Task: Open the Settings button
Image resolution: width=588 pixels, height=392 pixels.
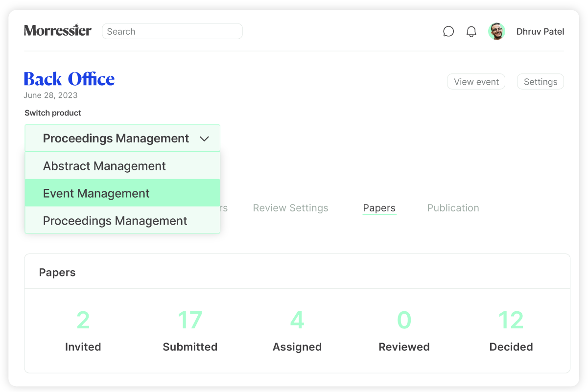Action: pyautogui.click(x=540, y=82)
